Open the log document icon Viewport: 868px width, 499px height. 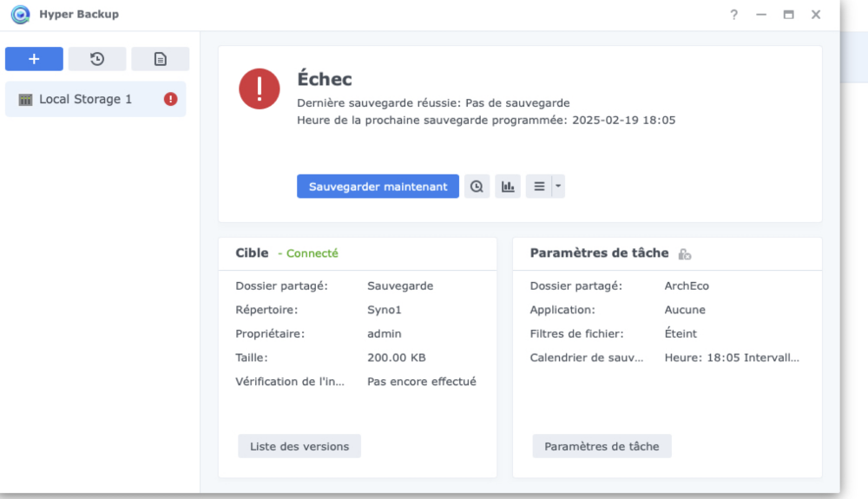(160, 59)
